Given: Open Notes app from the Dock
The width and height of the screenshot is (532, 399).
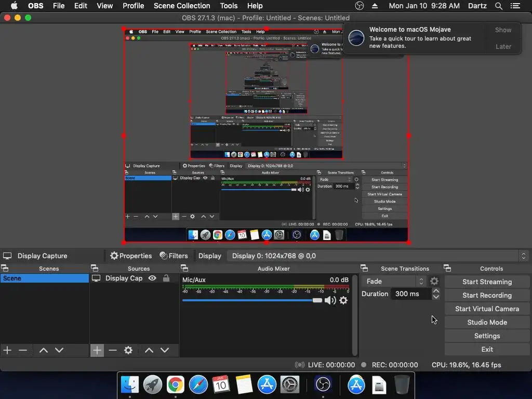Looking at the screenshot, I should [244, 385].
